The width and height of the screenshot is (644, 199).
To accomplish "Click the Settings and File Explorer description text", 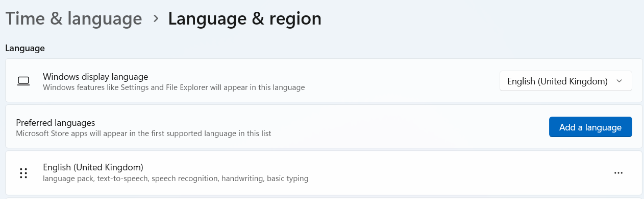I will click(174, 87).
